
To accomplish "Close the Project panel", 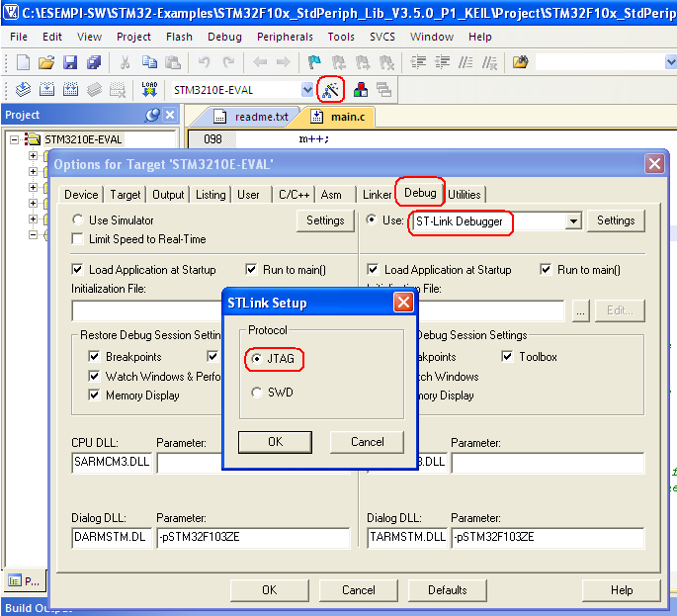I will [170, 115].
